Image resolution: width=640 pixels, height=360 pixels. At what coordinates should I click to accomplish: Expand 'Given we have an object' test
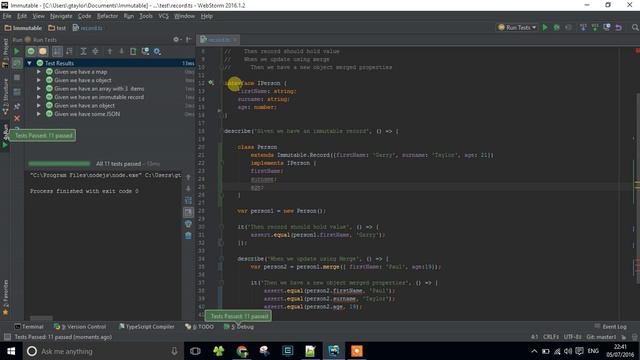39,105
